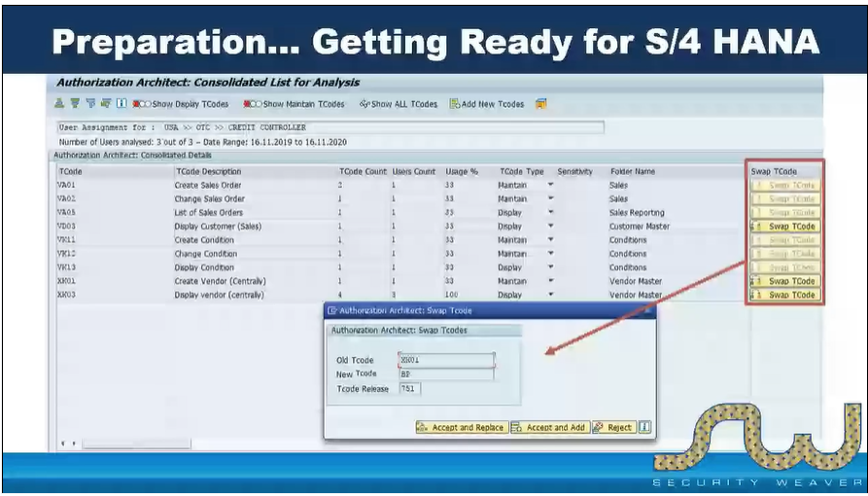The height and width of the screenshot is (496, 868).
Task: Click the blue information icon in toolbar
Action: [122, 104]
